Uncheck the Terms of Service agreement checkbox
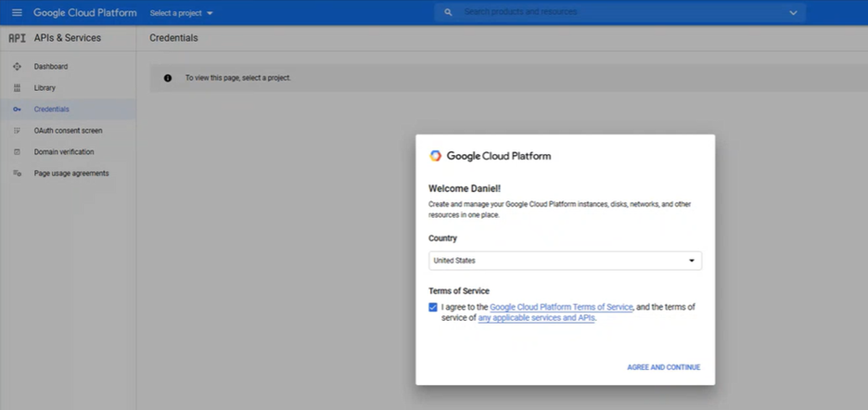This screenshot has height=410, width=868. [433, 307]
